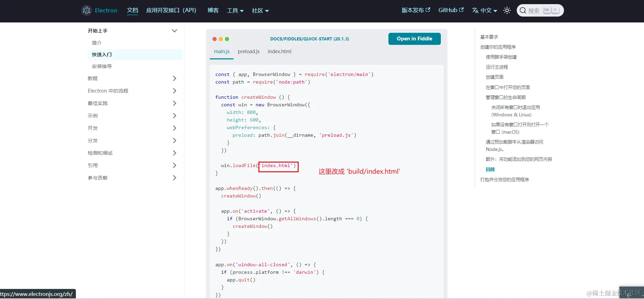The width and height of the screenshot is (644, 299).
Task: Switch to the index.html tab
Action: (280, 51)
